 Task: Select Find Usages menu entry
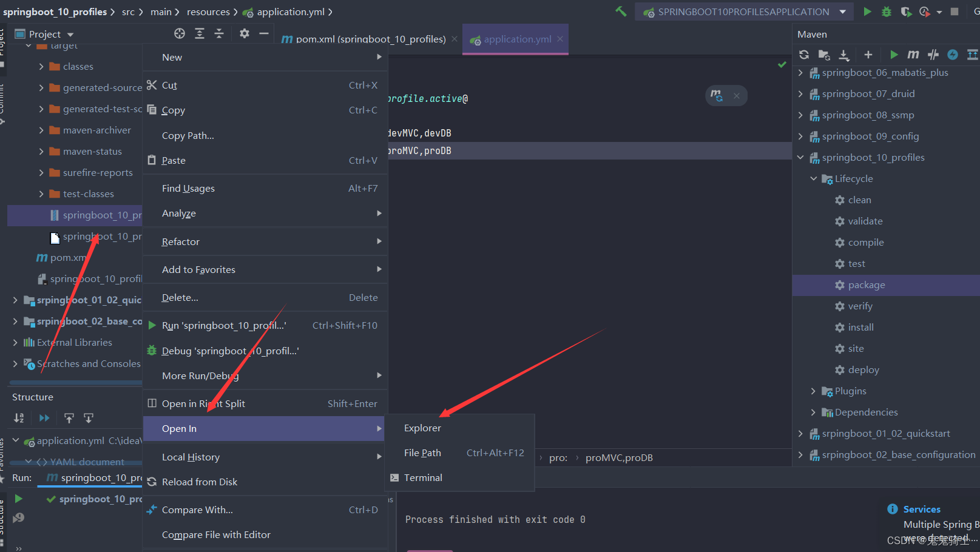[265, 188]
